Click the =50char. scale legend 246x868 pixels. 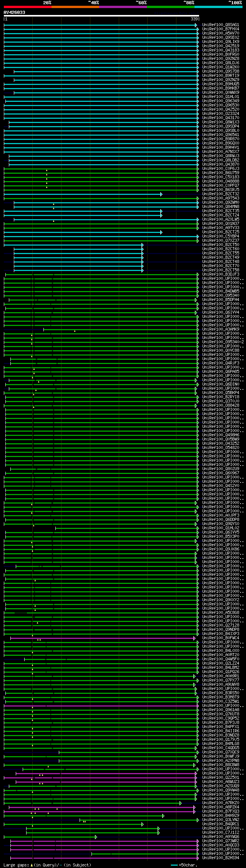[x=184, y=865]
